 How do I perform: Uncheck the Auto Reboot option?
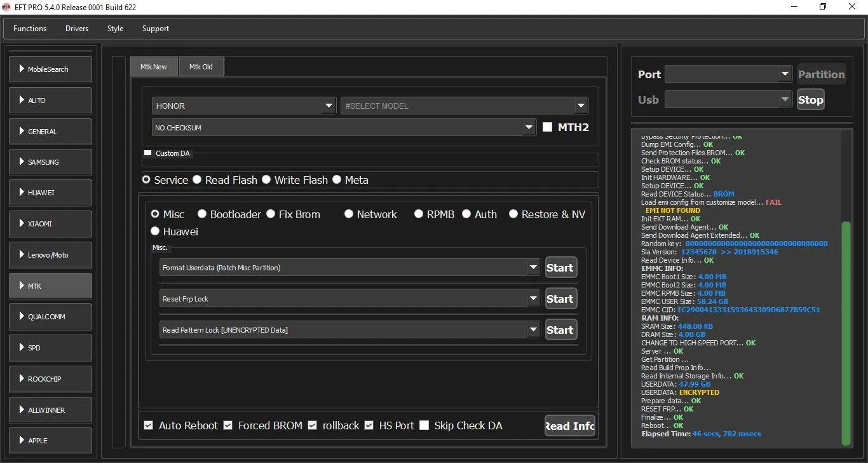tap(149, 425)
